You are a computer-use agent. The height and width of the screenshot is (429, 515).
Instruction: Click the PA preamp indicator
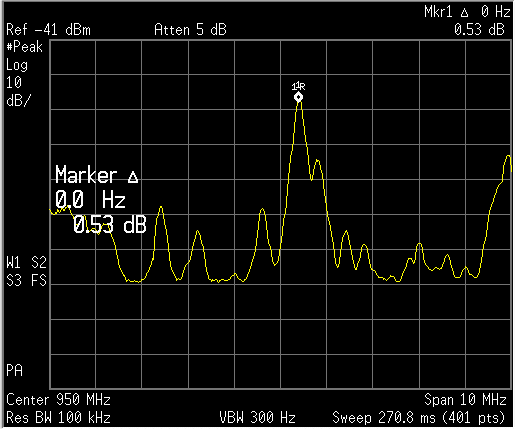pos(14,371)
